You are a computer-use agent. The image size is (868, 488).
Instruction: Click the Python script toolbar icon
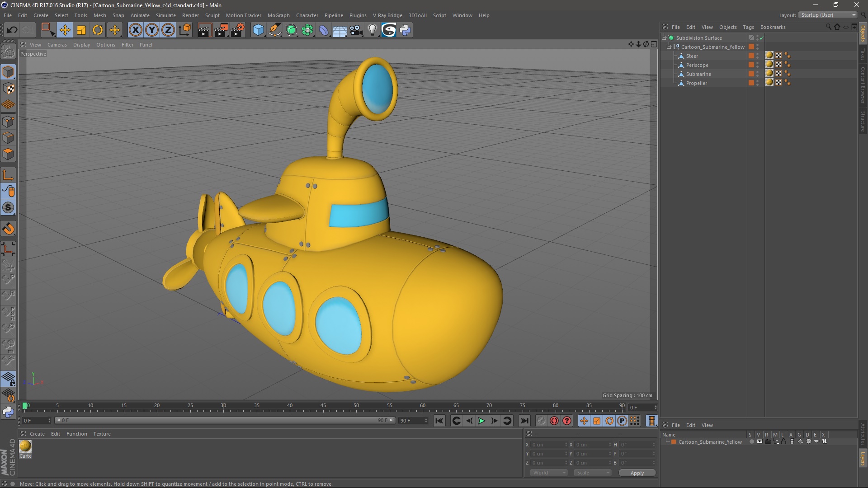405,30
